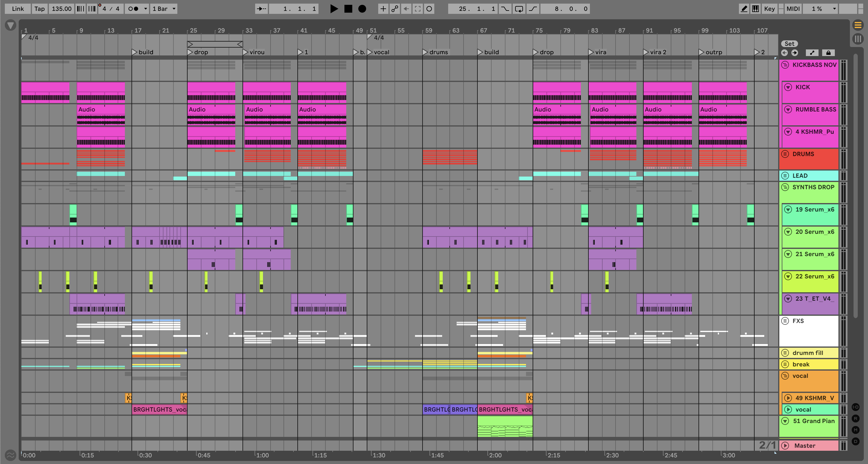Open the 1 Bar quantization dropdown

click(x=164, y=9)
